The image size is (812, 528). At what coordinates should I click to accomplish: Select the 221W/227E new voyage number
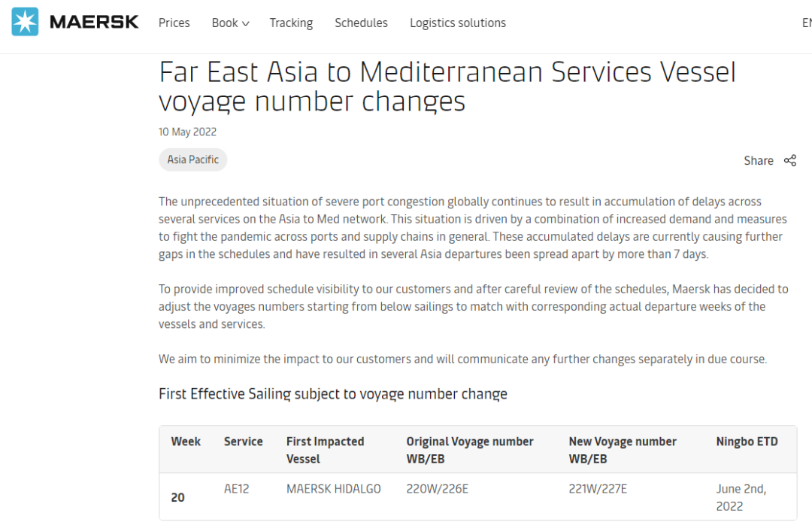pyautogui.click(x=598, y=489)
